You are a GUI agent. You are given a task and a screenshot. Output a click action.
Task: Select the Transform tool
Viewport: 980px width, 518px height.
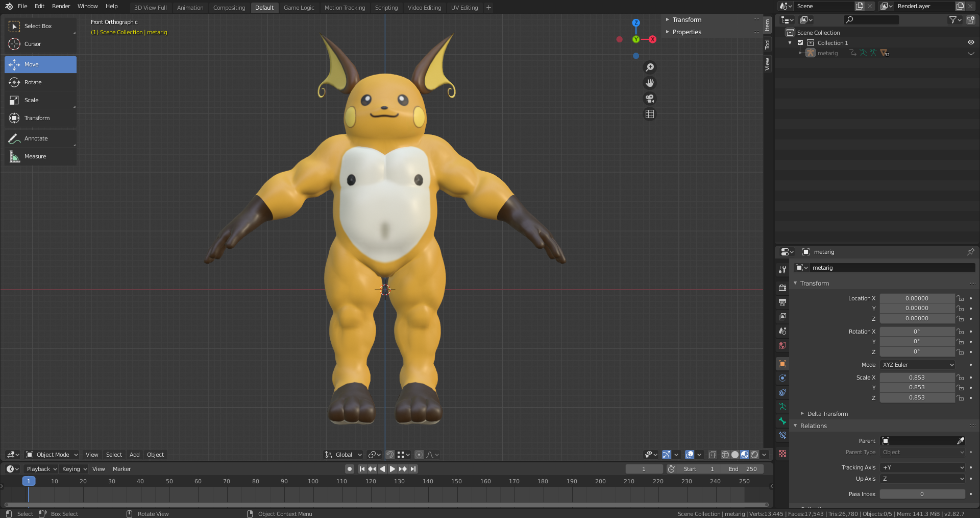(x=40, y=118)
